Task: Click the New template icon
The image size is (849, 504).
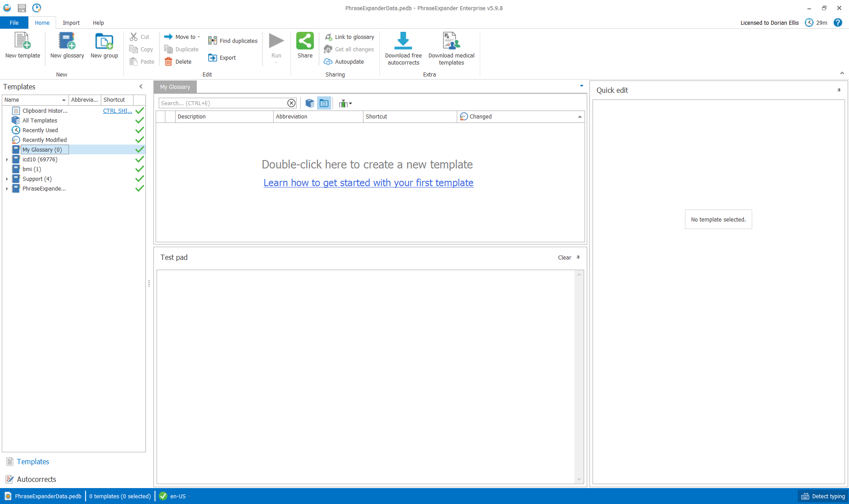Action: [x=22, y=41]
